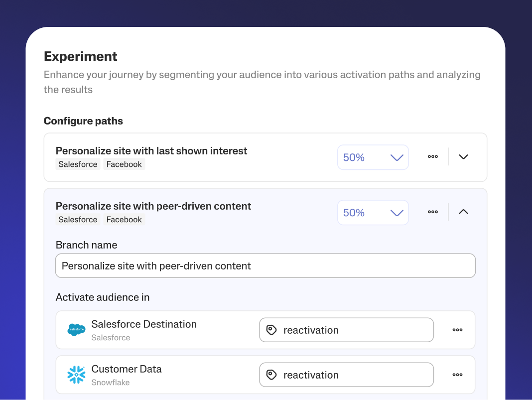The image size is (532, 400).
Task: Focus the reactivation field for Customer Data
Action: (354, 375)
